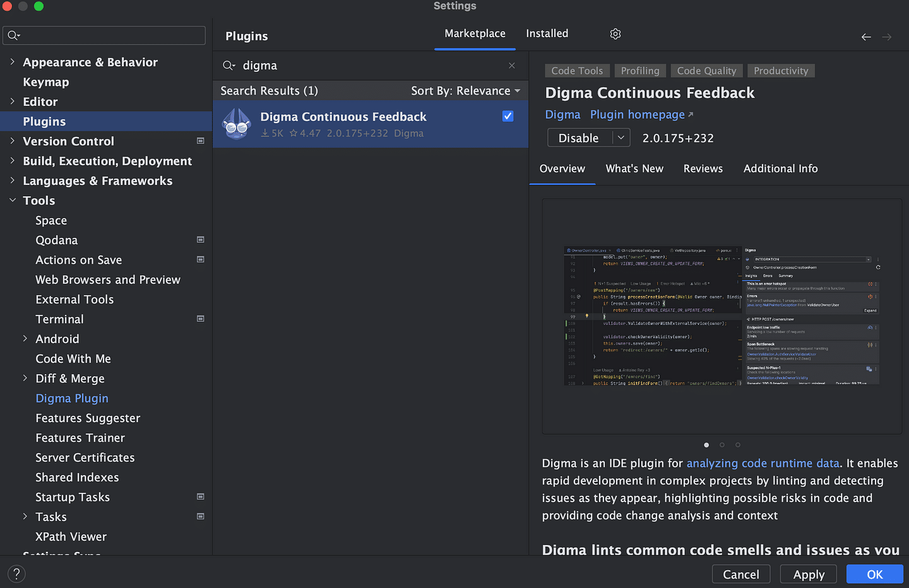The width and height of the screenshot is (909, 588).
Task: Open the arrow next to Disable button
Action: click(x=621, y=138)
